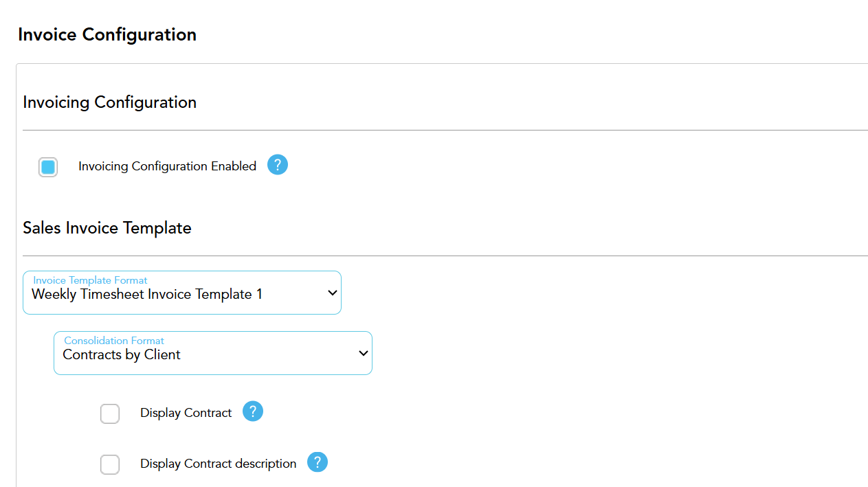This screenshot has width=868, height=487.
Task: Tick the Display Contract description checkbox
Action: pyautogui.click(x=110, y=464)
